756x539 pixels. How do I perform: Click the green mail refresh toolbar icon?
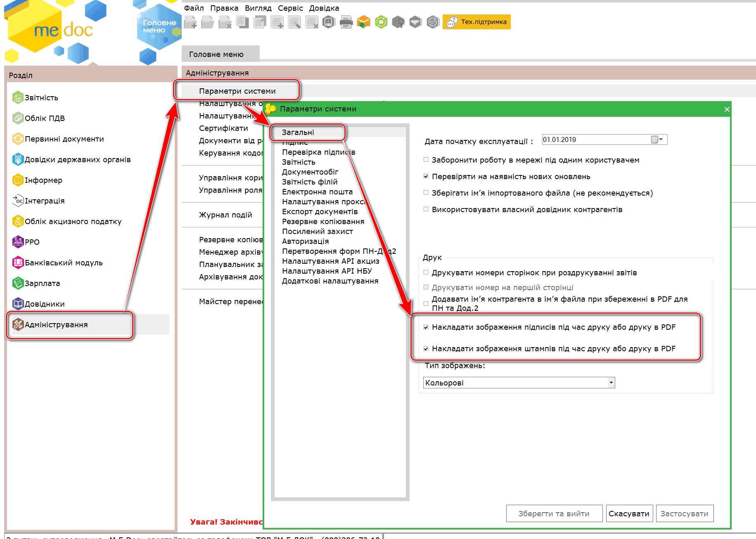click(x=381, y=22)
